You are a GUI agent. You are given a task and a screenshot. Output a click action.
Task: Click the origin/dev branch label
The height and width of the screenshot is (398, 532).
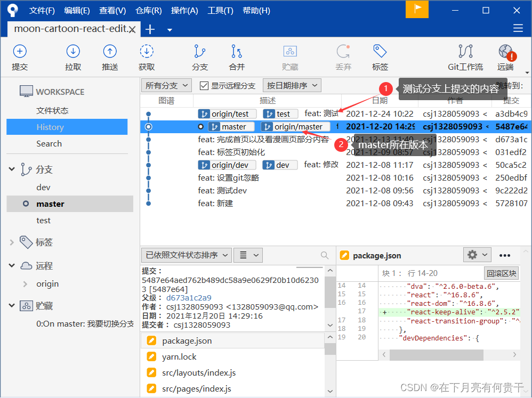[227, 165]
